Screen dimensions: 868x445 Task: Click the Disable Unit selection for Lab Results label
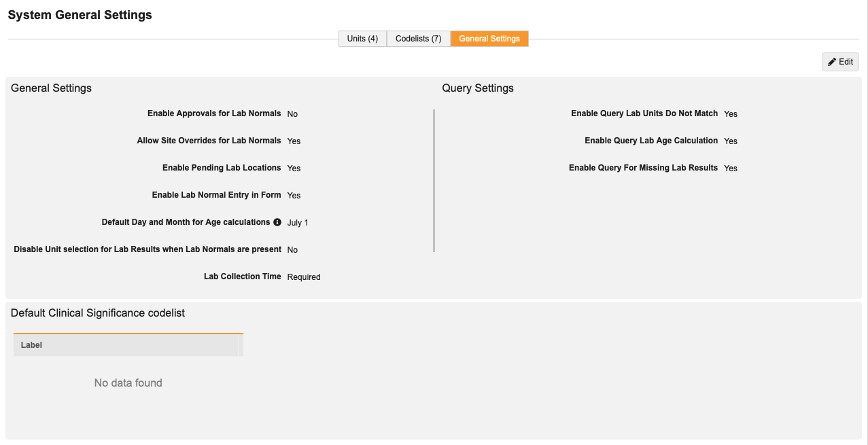tap(147, 249)
